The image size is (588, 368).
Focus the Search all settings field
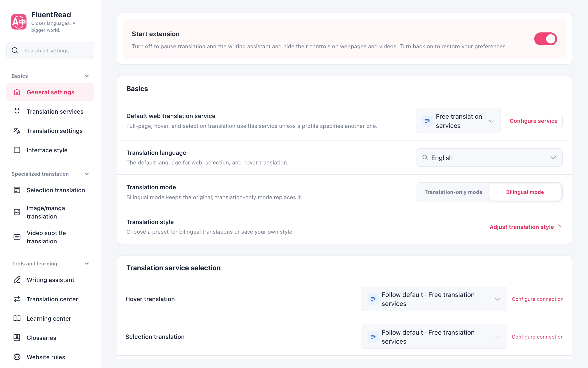(x=50, y=51)
